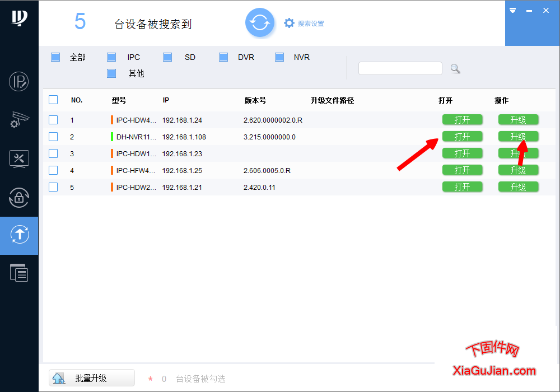Click 升级 for 192.168.1.24
The width and height of the screenshot is (560, 392).
pos(518,120)
